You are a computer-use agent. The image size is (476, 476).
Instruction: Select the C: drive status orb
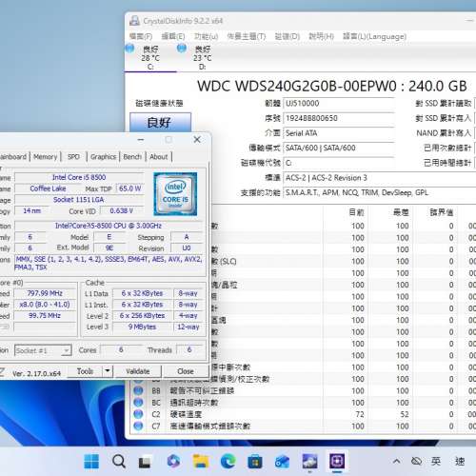pos(129,49)
